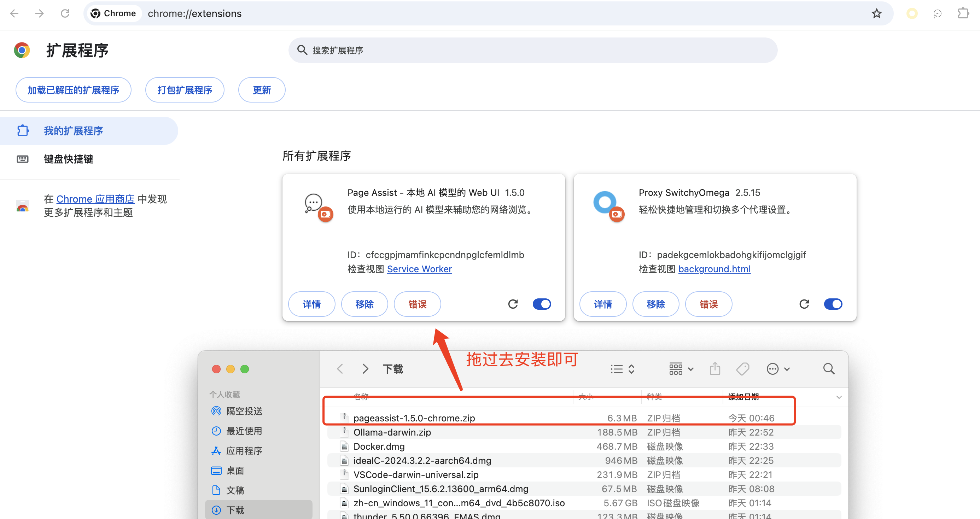Select 我的扩展程序 in the sidebar

pos(73,131)
